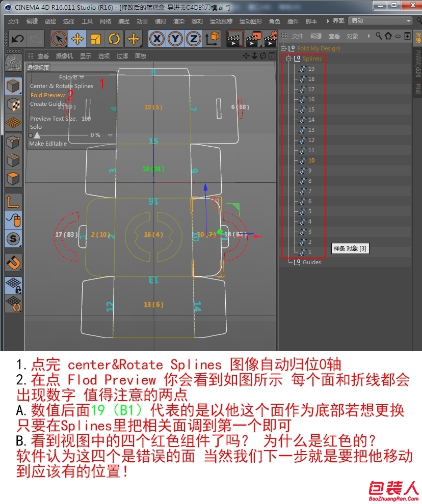Viewport: 422px width, 504px height.
Task: Open the 运动图形 menu
Action: (x=251, y=21)
